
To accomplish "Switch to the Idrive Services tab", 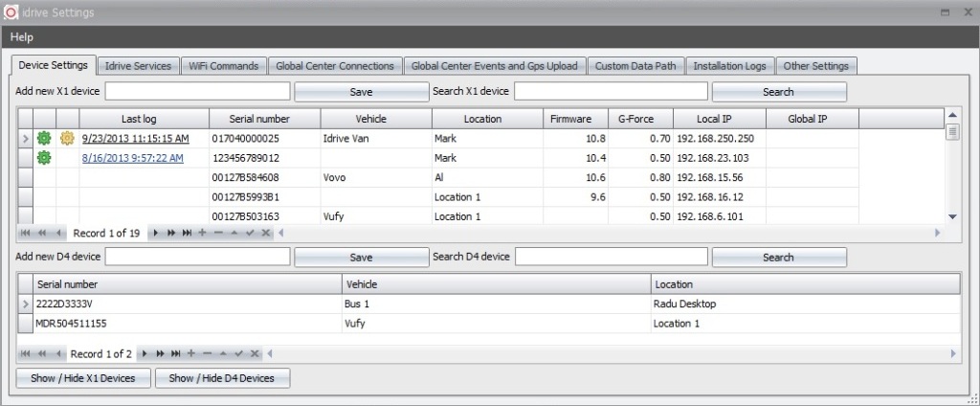I will (x=139, y=66).
